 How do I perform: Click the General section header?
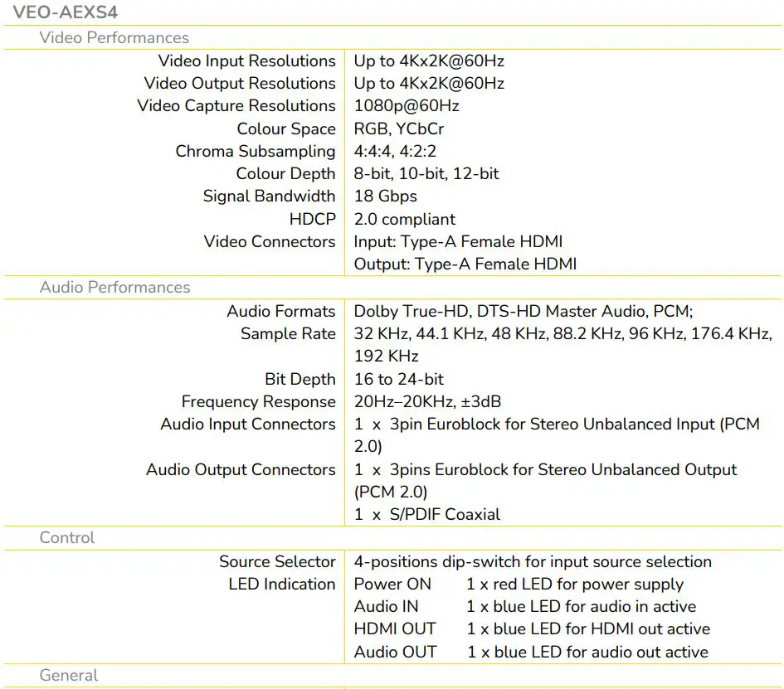68,675
